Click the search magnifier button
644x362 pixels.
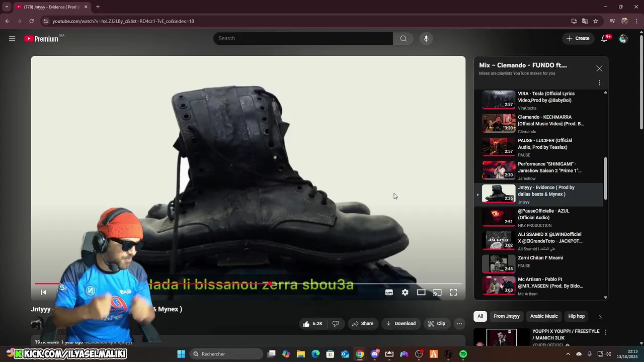[x=403, y=38]
